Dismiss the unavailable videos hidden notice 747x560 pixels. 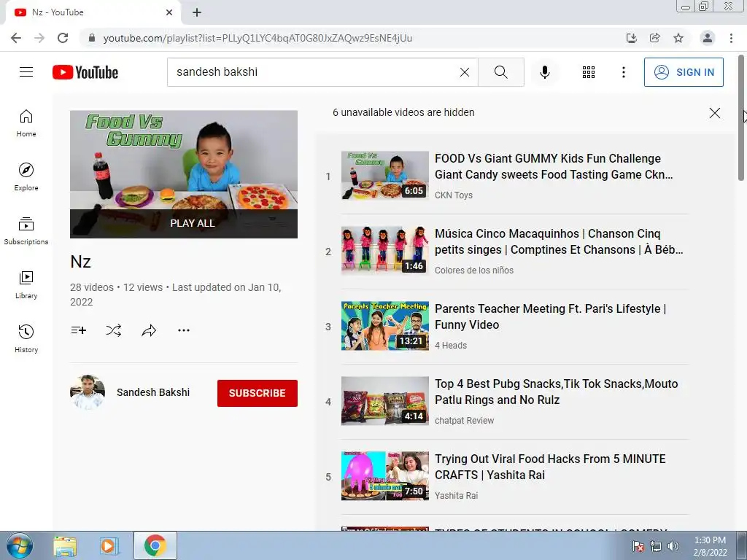click(x=715, y=113)
